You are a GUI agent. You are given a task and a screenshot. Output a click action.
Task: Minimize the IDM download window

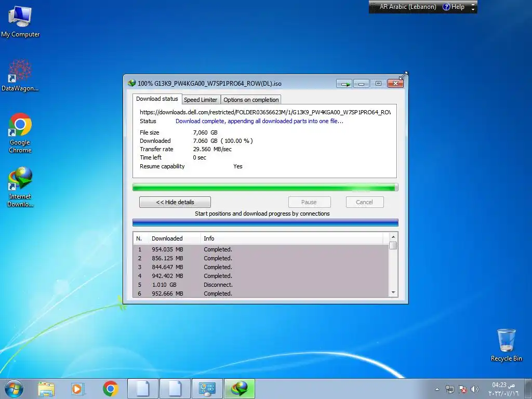click(362, 84)
